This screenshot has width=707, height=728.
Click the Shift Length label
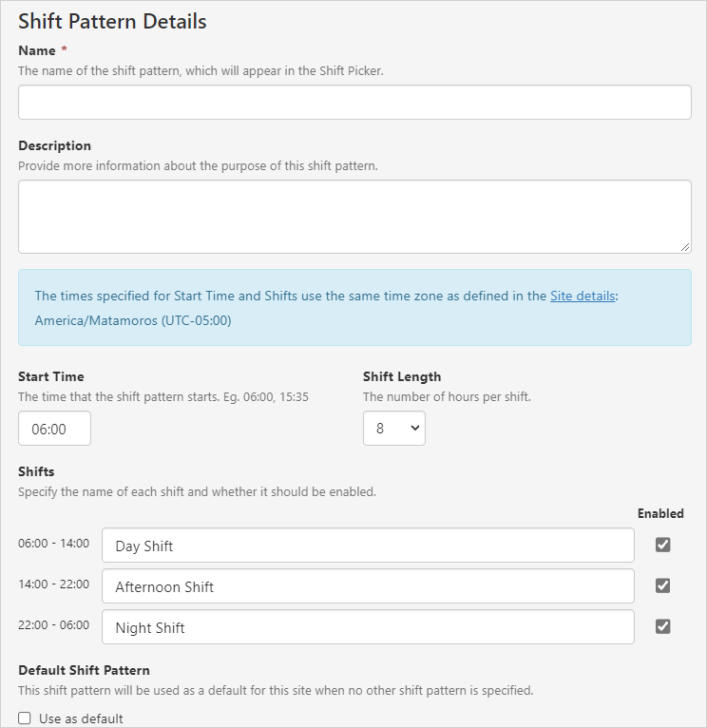coord(402,376)
